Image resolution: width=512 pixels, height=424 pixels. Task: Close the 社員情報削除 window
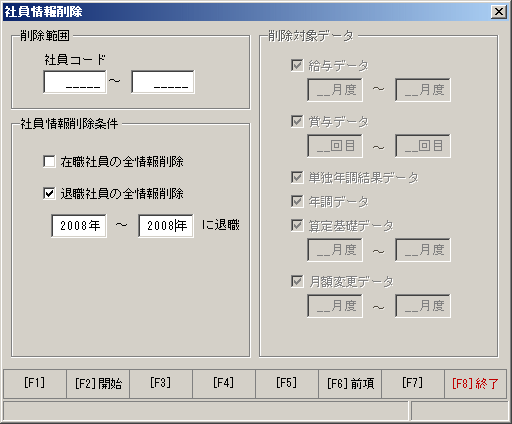(499, 12)
